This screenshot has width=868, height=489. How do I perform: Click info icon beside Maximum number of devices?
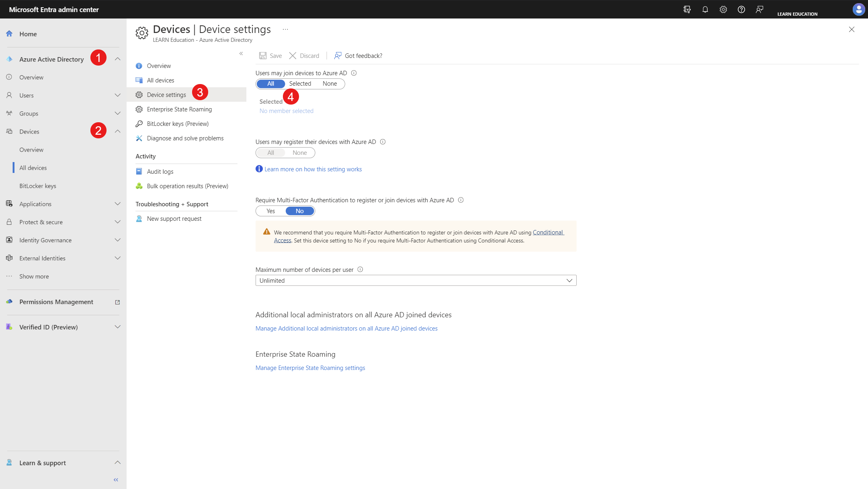pos(360,269)
